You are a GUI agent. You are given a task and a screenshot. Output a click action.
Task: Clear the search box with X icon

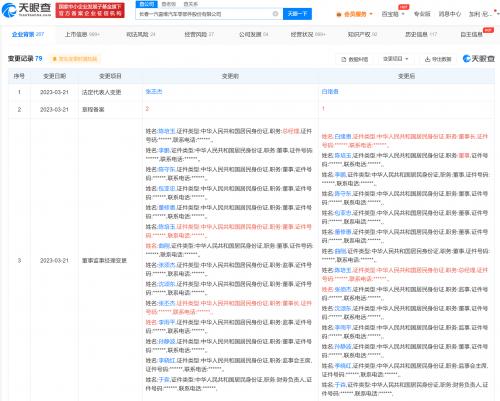(275, 14)
